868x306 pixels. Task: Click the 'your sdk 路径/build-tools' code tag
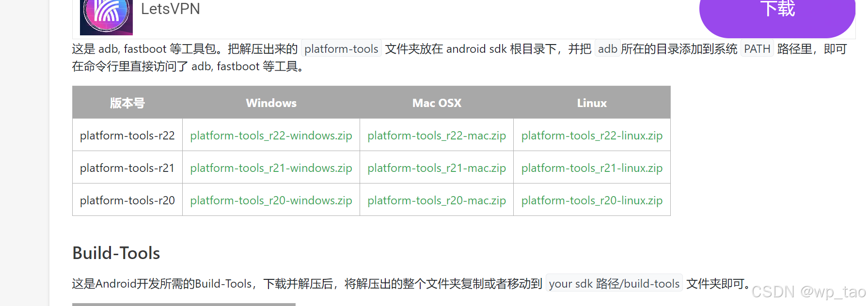click(614, 284)
